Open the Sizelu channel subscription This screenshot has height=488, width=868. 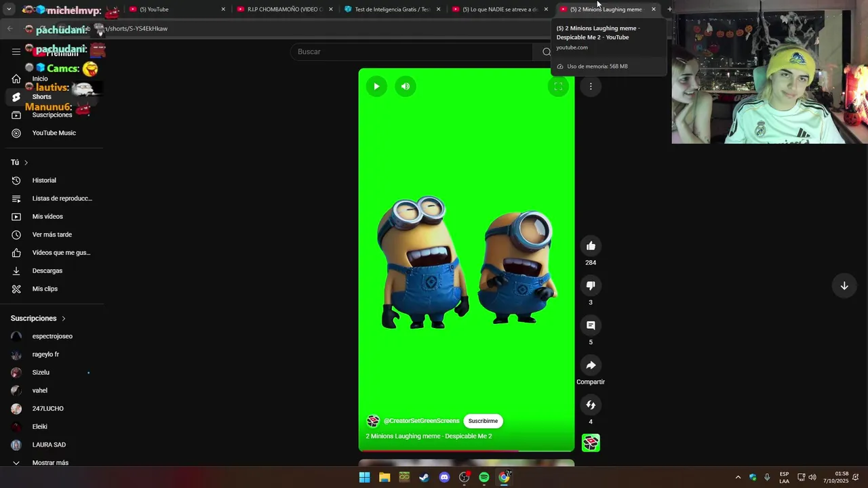pyautogui.click(x=52, y=372)
